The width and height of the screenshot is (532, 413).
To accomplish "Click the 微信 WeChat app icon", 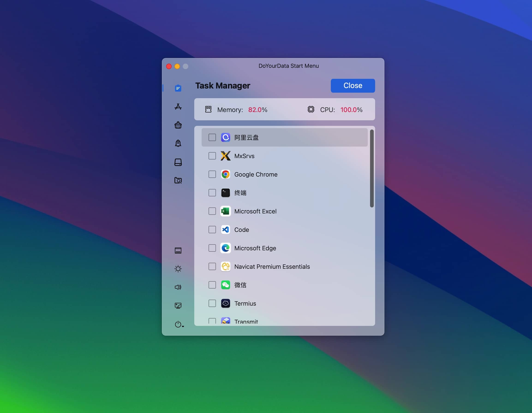I will [226, 285].
